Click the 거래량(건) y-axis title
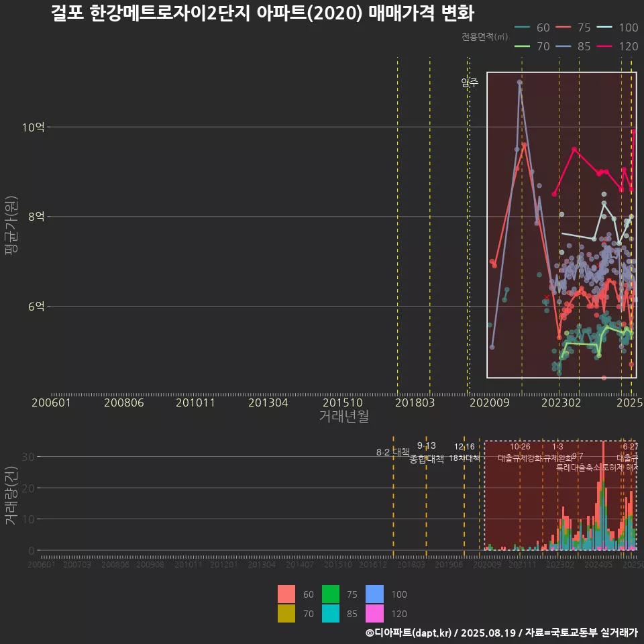This screenshot has width=644, height=644. tap(10, 495)
